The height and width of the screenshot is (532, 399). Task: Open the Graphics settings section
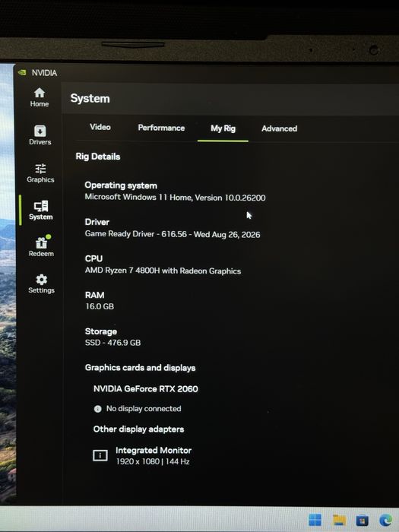(40, 173)
